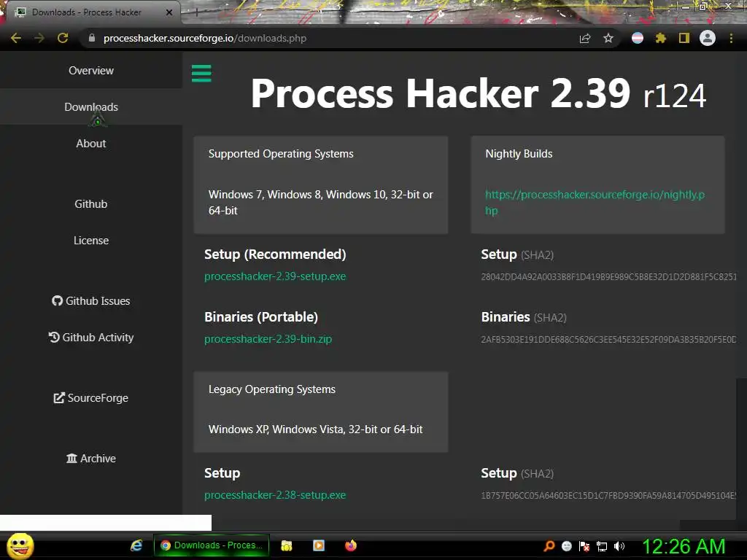Image resolution: width=747 pixels, height=560 pixels.
Task: Open the media player taskbar icon
Action: tap(319, 545)
